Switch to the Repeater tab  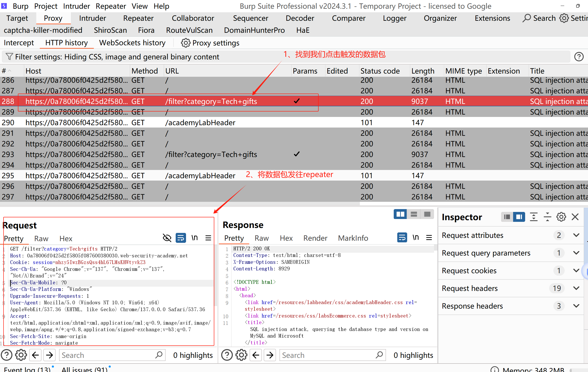(x=138, y=18)
